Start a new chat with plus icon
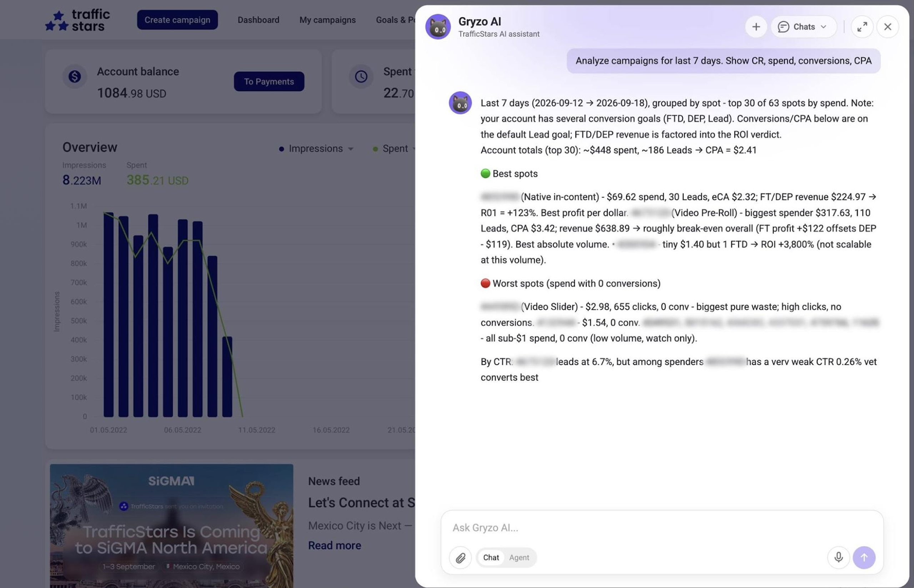914x588 pixels. (756, 27)
